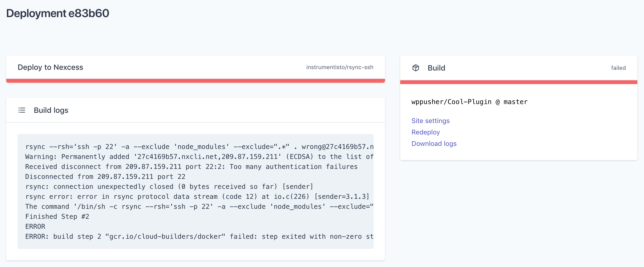644x267 pixels.
Task: Click the Build package cube icon
Action: coord(415,68)
